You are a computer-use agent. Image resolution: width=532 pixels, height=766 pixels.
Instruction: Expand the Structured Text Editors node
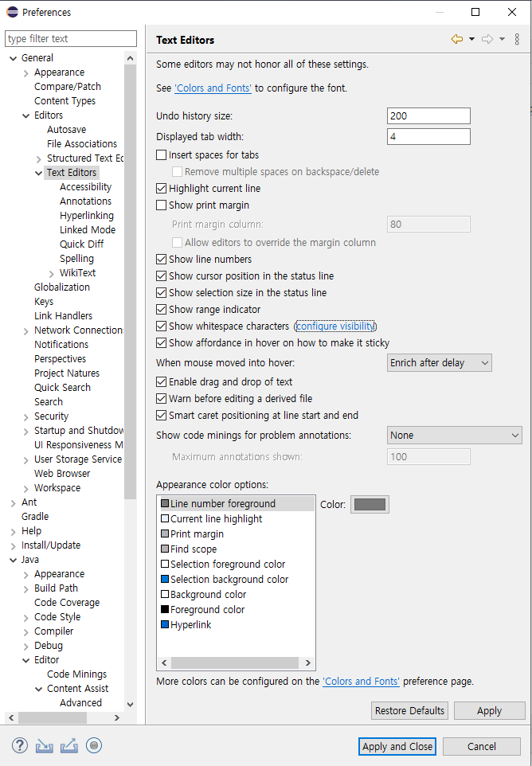pos(38,158)
